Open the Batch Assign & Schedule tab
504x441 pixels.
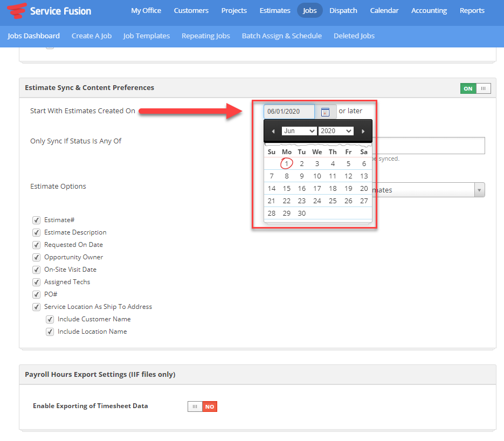click(x=281, y=36)
